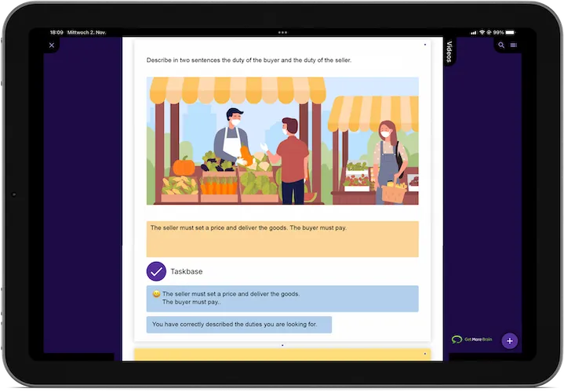Tap the small dot at task card's top-right corner
This screenshot has height=392, width=564.
(425, 45)
